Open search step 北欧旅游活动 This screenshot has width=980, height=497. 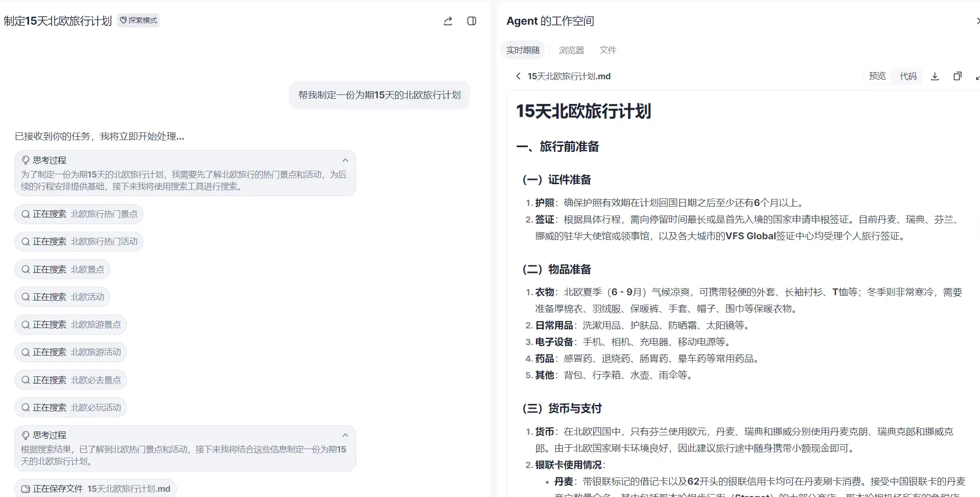click(71, 352)
